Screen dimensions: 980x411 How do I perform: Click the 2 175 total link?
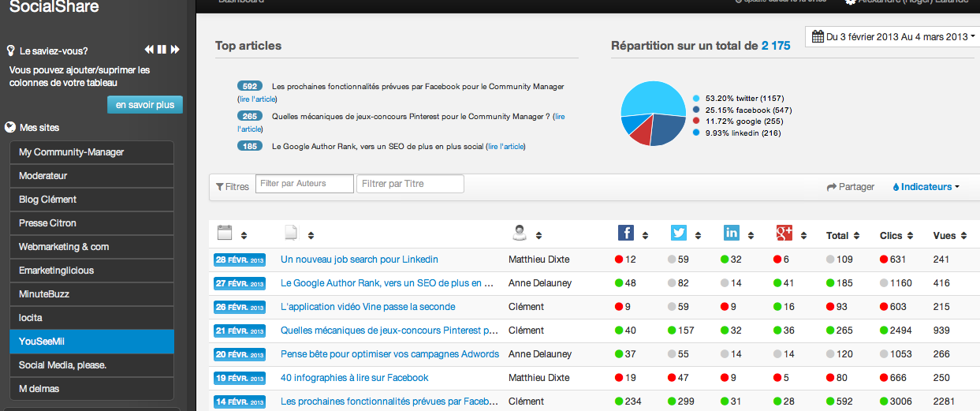tap(776, 46)
